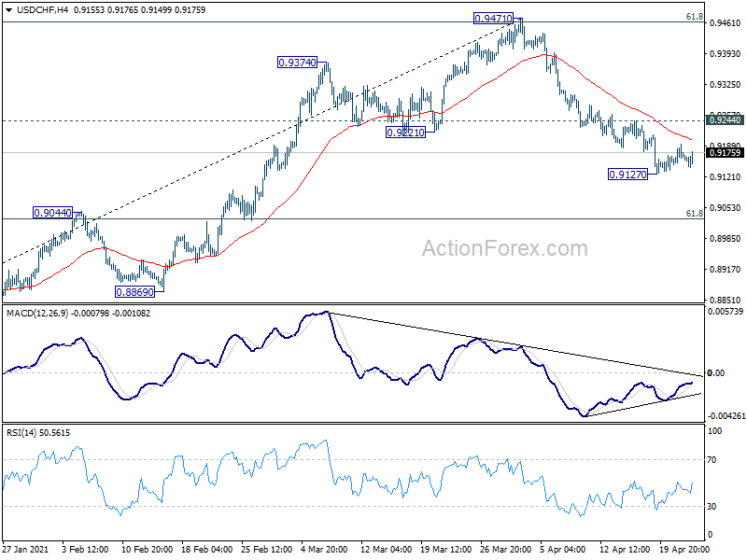Click the current price tag 0.91759
Screen dimensions: 747x560
click(x=726, y=153)
